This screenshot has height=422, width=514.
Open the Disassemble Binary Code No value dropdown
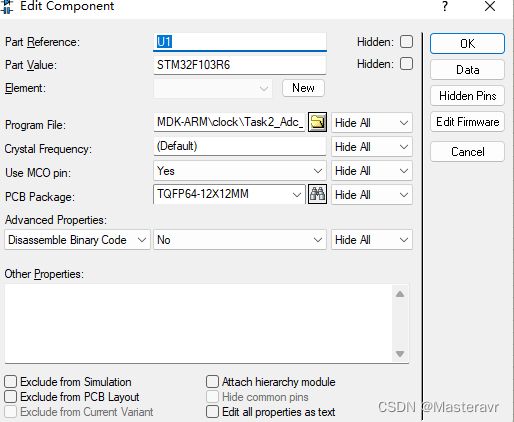click(240, 240)
